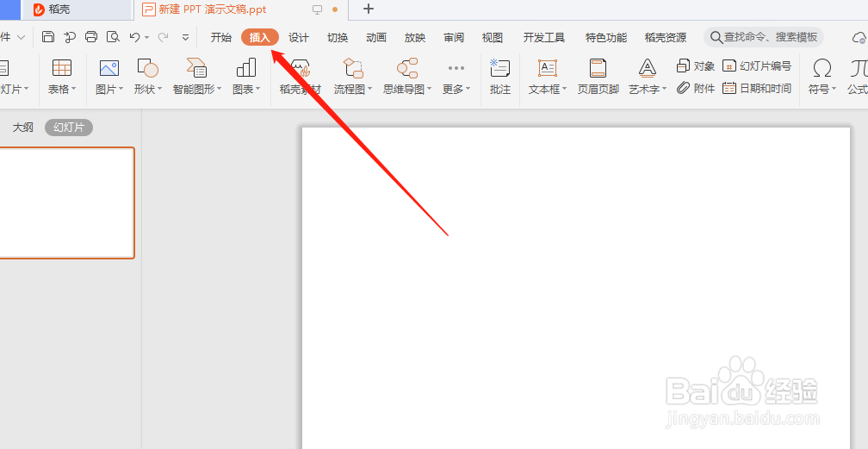Click the 智能图形 smart graphic icon
Screen dimensions: 868x449
coord(196,67)
